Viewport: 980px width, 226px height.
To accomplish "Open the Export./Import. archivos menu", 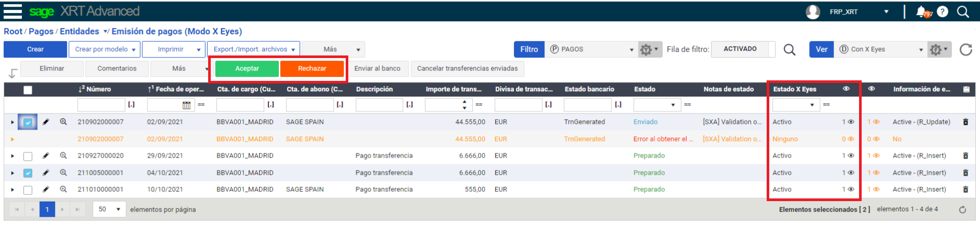I will pyautogui.click(x=254, y=49).
